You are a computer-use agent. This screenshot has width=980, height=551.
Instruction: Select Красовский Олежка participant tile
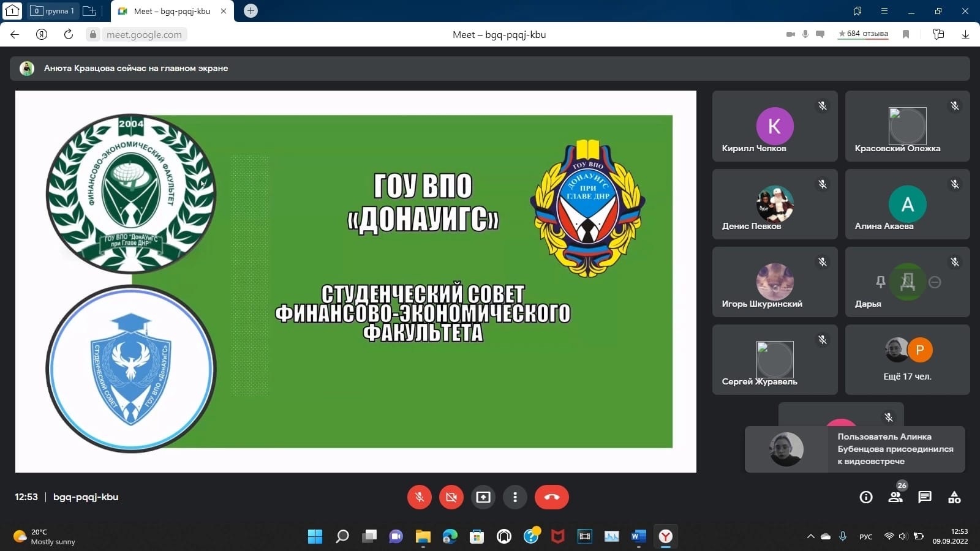pos(908,126)
